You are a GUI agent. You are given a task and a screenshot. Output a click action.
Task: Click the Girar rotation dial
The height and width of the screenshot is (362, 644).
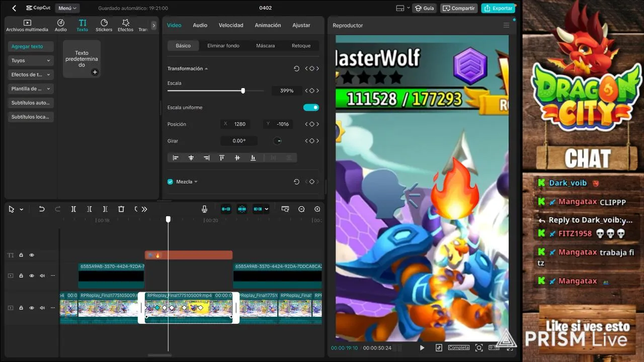pyautogui.click(x=277, y=141)
